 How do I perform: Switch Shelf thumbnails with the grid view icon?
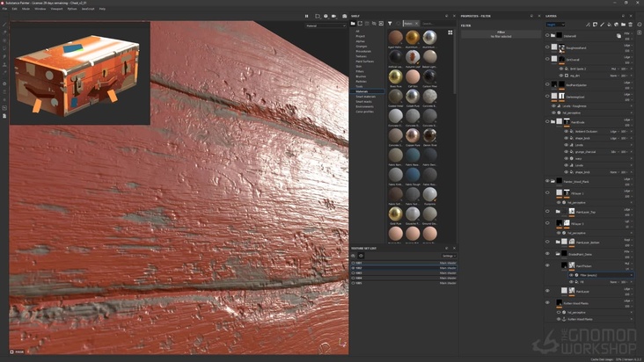coord(450,33)
